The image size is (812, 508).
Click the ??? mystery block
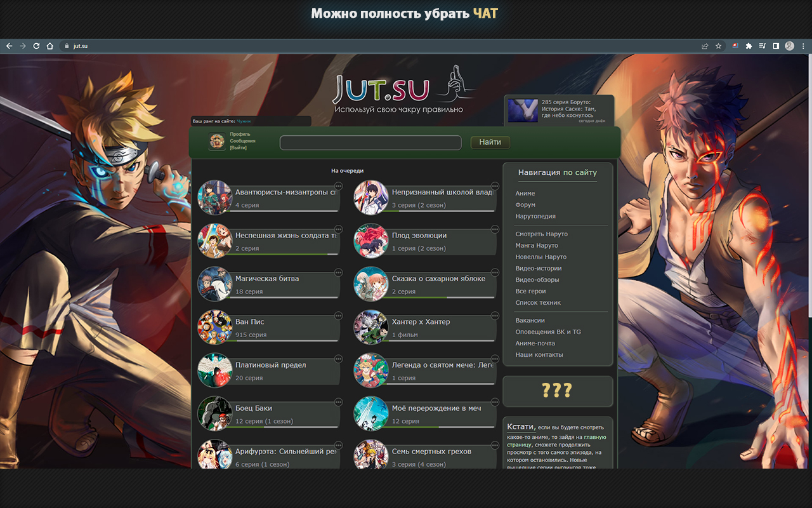(x=558, y=391)
